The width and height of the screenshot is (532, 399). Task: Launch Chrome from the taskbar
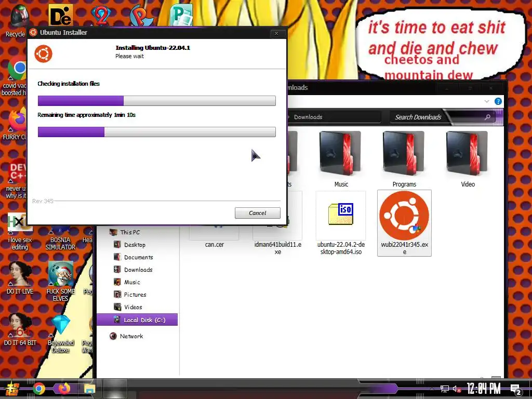tap(39, 389)
